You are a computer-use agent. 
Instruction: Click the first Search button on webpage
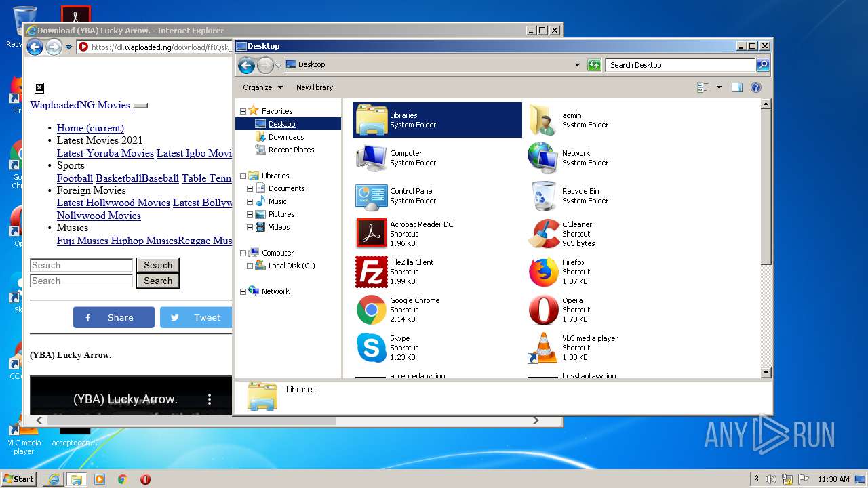click(x=158, y=265)
